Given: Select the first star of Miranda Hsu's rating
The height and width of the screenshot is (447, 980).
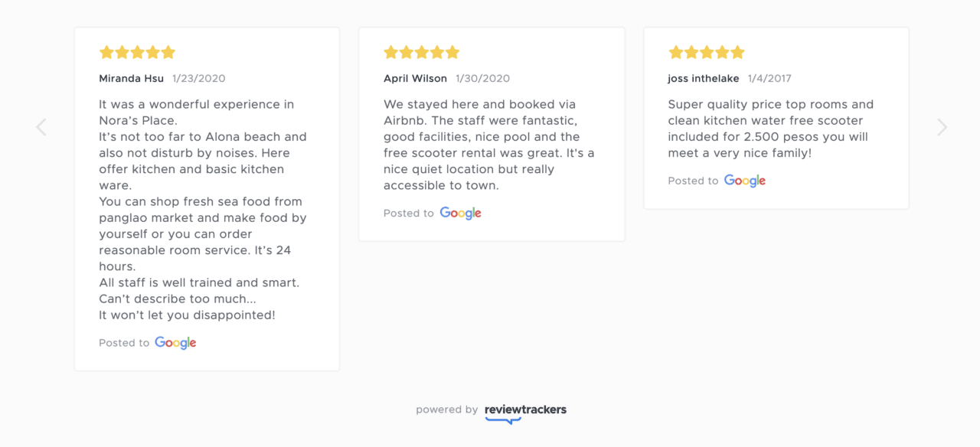Looking at the screenshot, I should [105, 52].
